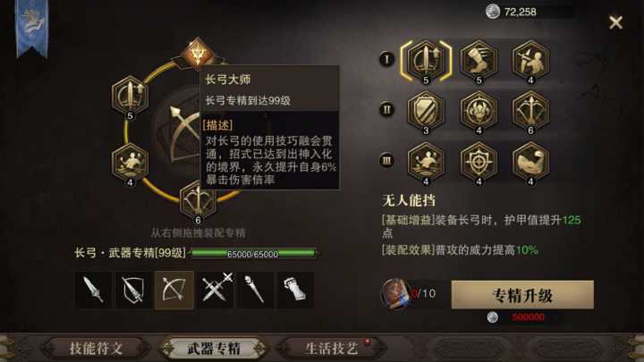The width and height of the screenshot is (644, 362).
Task: Close the weapon mastery panel
Action: pos(615,22)
